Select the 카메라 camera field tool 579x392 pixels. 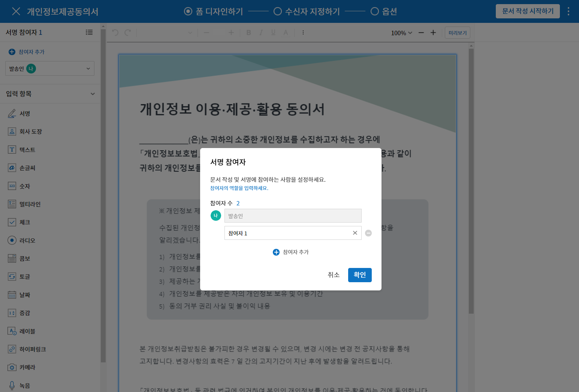click(21, 367)
